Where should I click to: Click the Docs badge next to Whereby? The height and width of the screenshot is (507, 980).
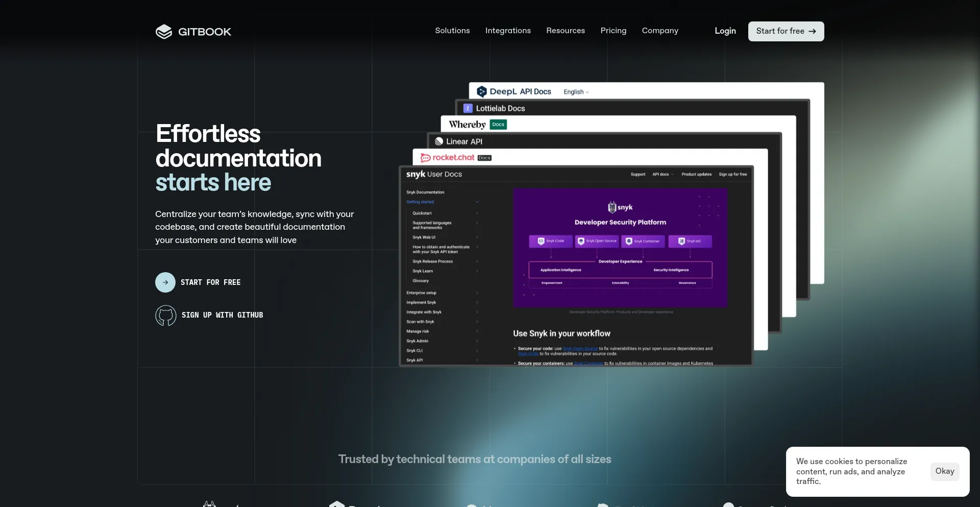(x=498, y=125)
